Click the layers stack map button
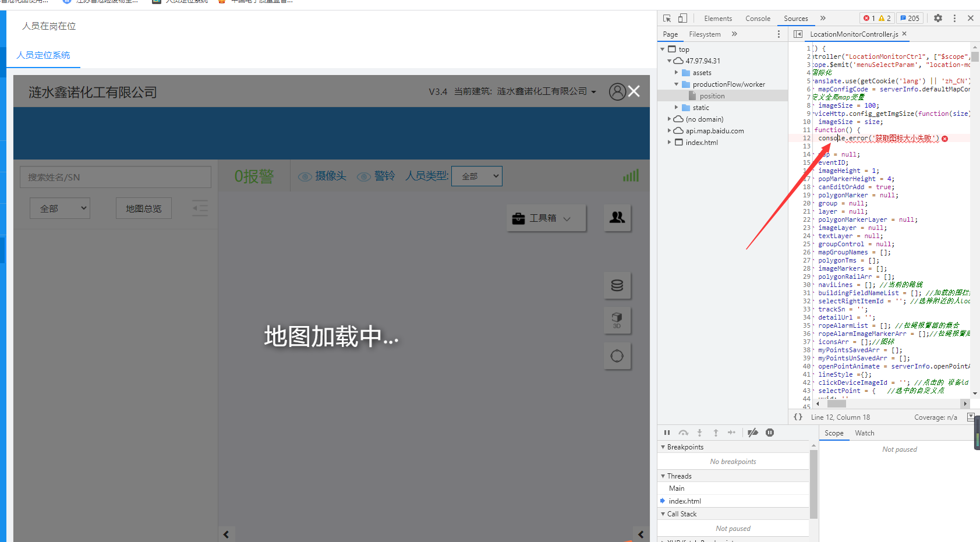Viewport: 980px width, 542px height. point(617,285)
